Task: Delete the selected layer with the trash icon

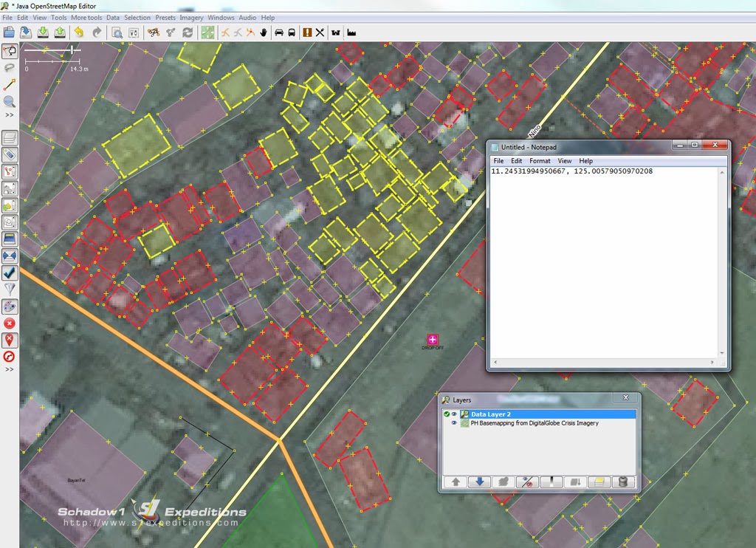Action: [624, 482]
